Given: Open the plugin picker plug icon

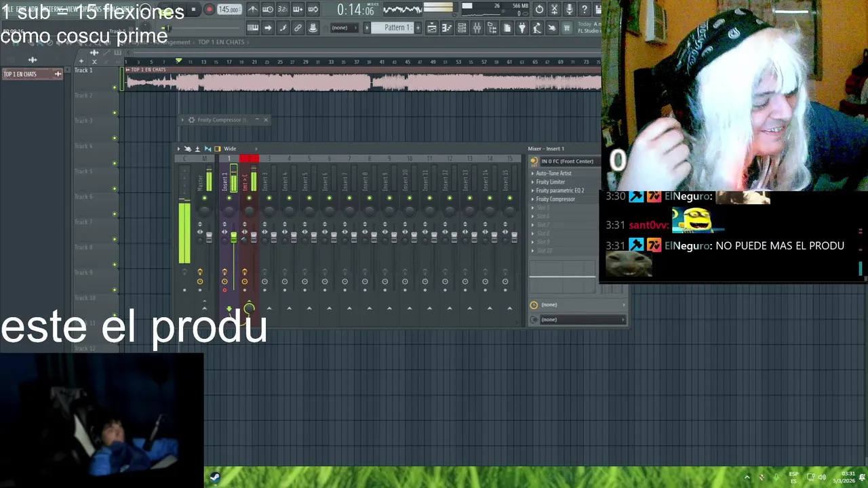Looking at the screenshot, I should tap(521, 28).
